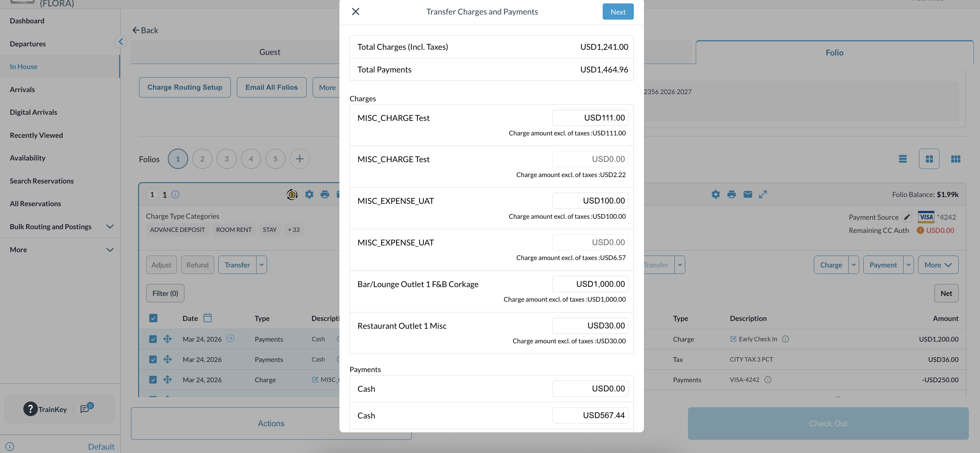This screenshot has height=453, width=980.
Task: Open the Date calendar picker icon
Action: (207, 318)
